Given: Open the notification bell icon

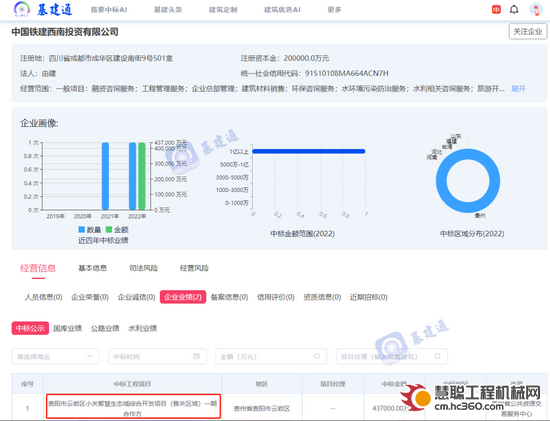Looking at the screenshot, I should [514, 9].
